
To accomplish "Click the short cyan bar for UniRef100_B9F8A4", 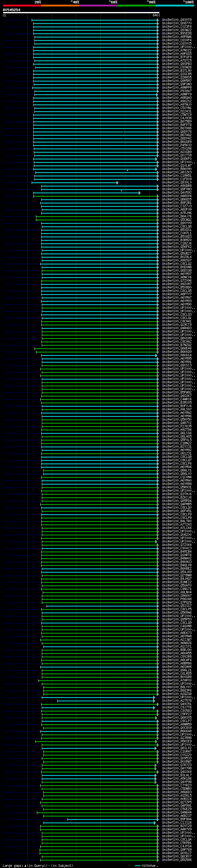I will click(x=113, y=819).
